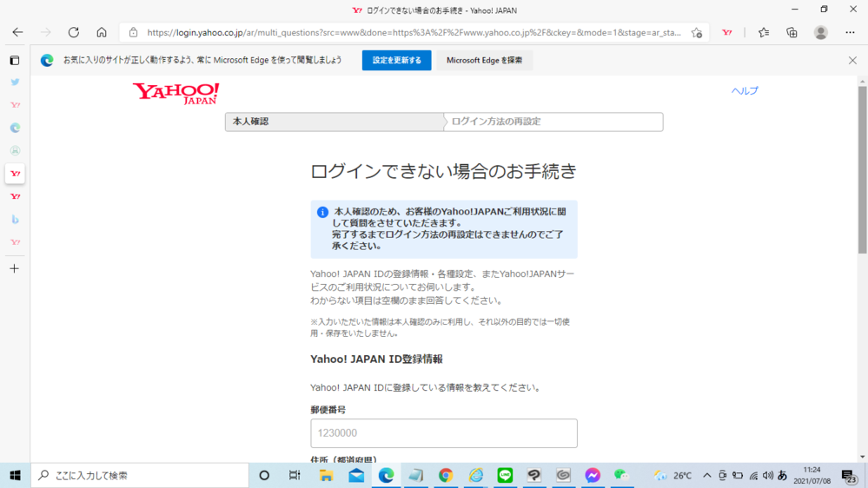The height and width of the screenshot is (488, 868).
Task: Click the 本人確認 step
Action: tap(335, 122)
